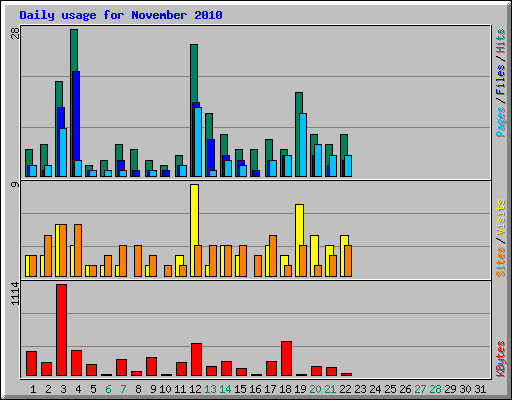
Task: Select day label '11' on the x-axis
Action: point(180,389)
